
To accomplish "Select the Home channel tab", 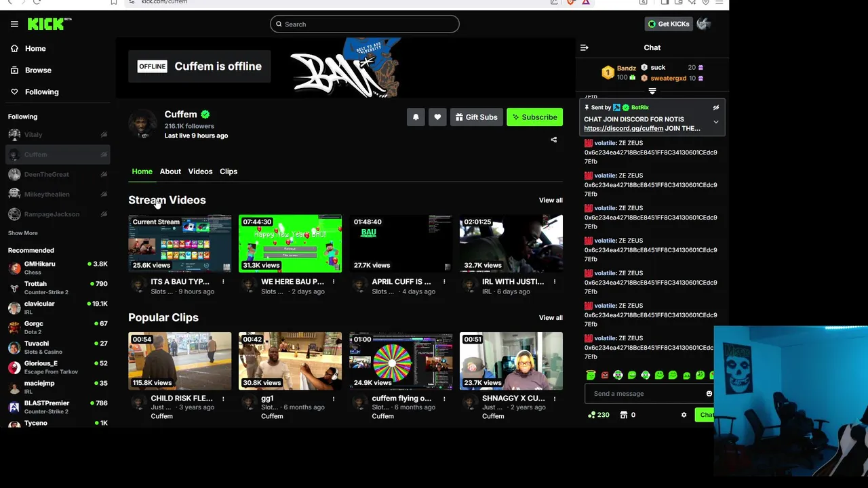I will click(x=142, y=171).
